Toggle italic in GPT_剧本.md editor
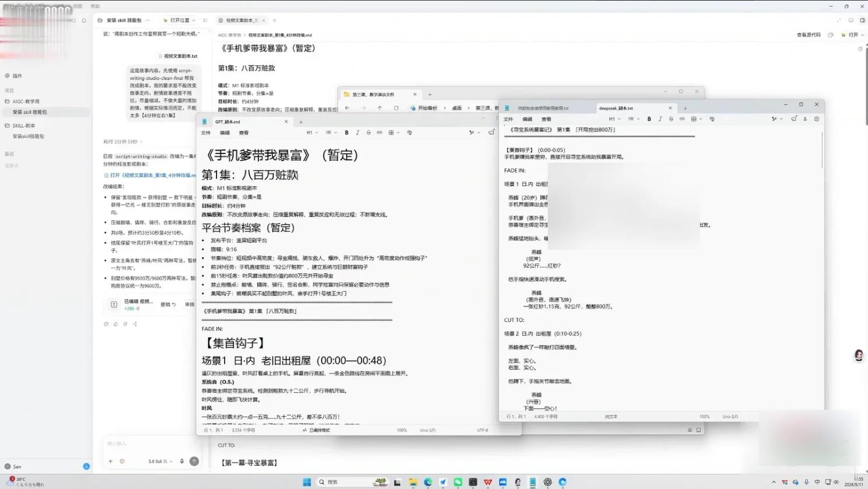 [x=358, y=132]
